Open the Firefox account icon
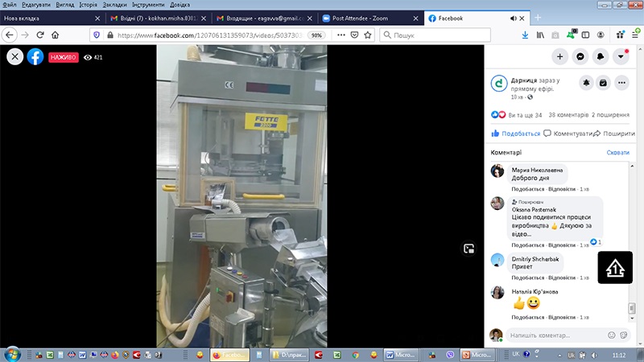Image resolution: width=644 pixels, height=362 pixels. coord(601,35)
